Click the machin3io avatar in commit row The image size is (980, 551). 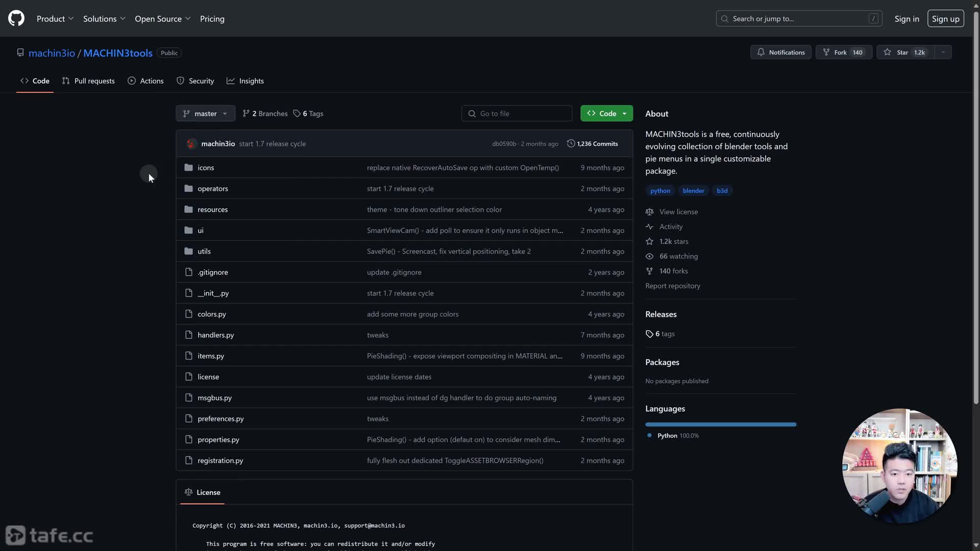coord(191,143)
